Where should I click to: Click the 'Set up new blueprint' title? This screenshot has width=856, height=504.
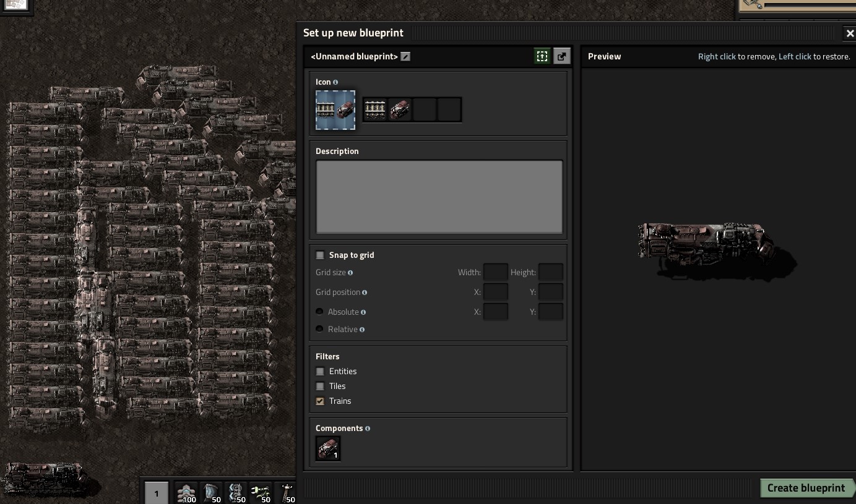coord(353,33)
